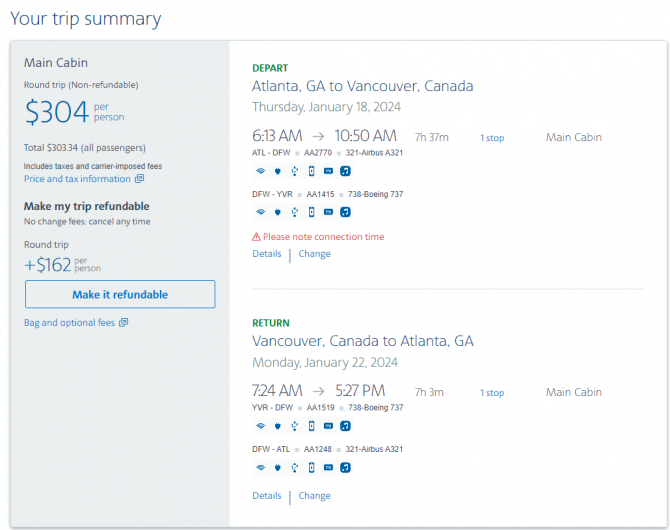The height and width of the screenshot is (530, 670).
Task: Change the departing Atlanta to Vancouver flight
Action: point(314,253)
